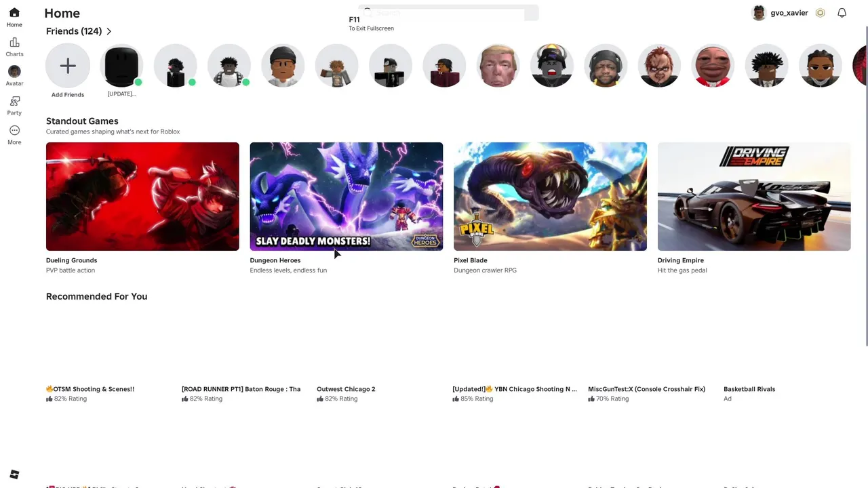Image resolution: width=868 pixels, height=488 pixels.
Task: Click the 'Dungeon crawler RPG' subtitle
Action: pyautogui.click(x=485, y=270)
